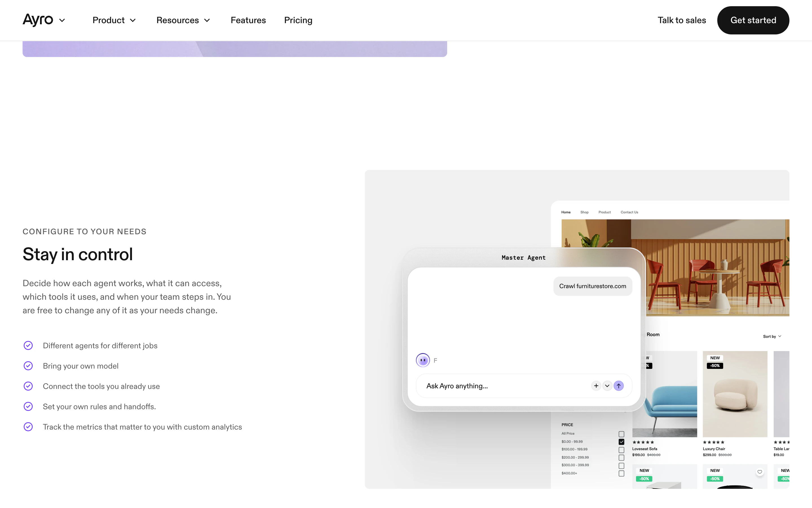The height and width of the screenshot is (508, 812).
Task: Click checkmark icon beside Track the metrics
Action: point(28,427)
